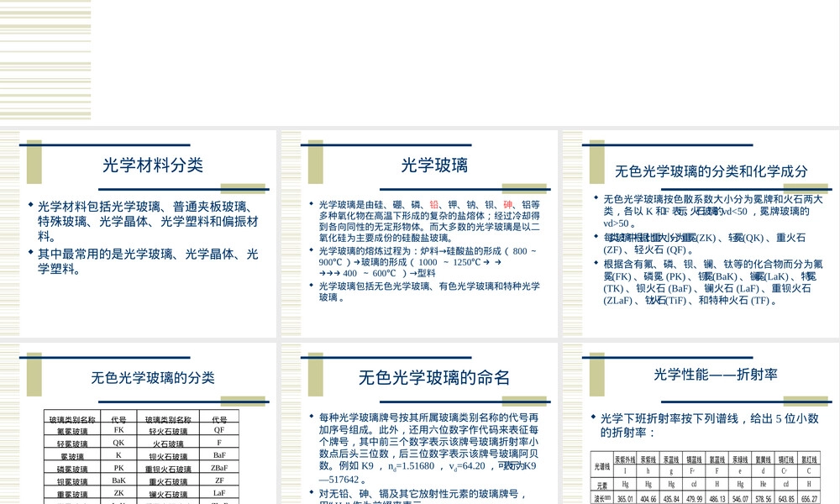Click the QK code cell
The width and height of the screenshot is (840, 504).
point(118,443)
